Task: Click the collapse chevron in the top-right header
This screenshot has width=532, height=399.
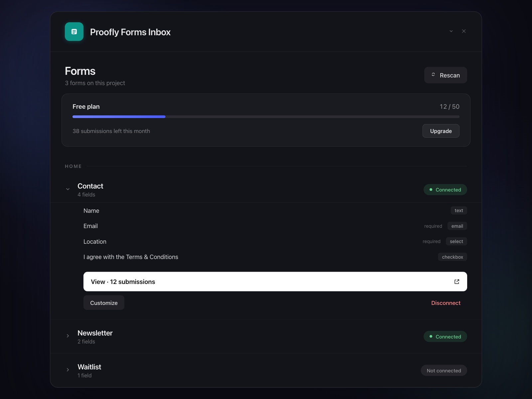Action: pos(451,31)
